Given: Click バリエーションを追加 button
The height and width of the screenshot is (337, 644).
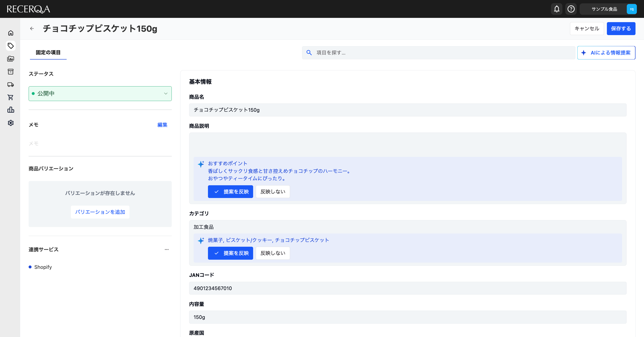Looking at the screenshot, I should click(x=100, y=212).
